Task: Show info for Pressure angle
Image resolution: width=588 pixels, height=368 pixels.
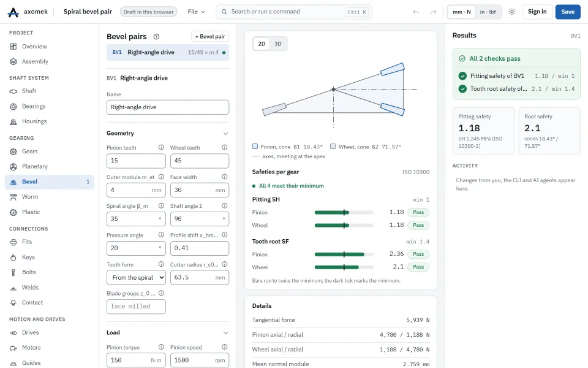Action: 161,235
